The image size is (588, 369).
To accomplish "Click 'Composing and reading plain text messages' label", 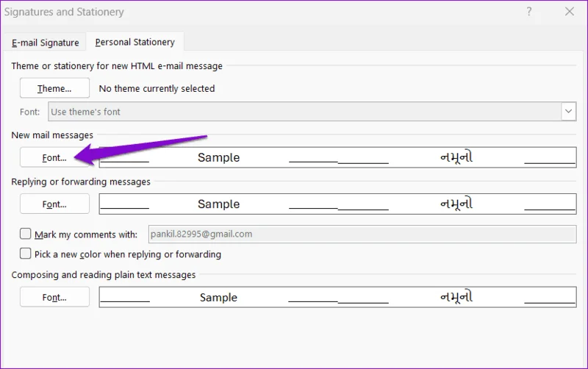I will pyautogui.click(x=104, y=275).
